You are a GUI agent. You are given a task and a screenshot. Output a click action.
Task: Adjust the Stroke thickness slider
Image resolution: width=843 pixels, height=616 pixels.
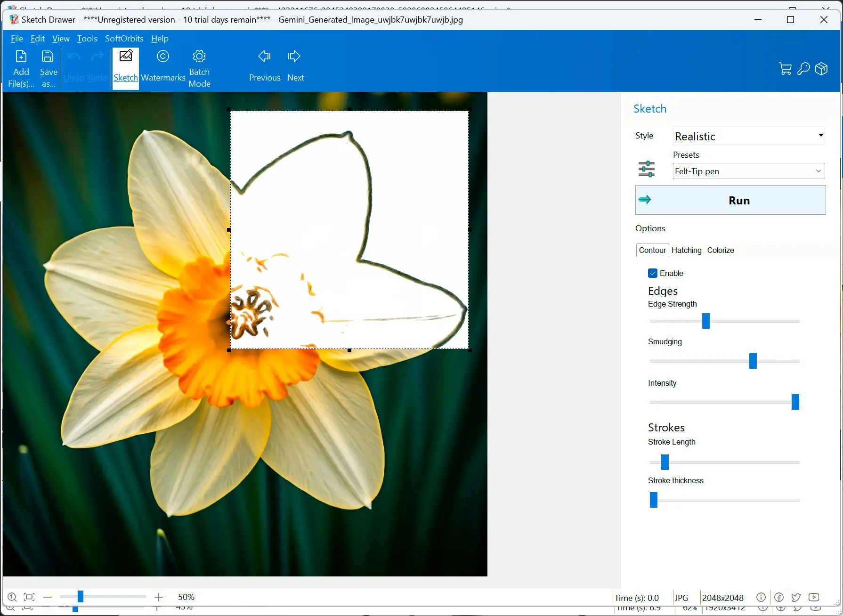tap(653, 500)
